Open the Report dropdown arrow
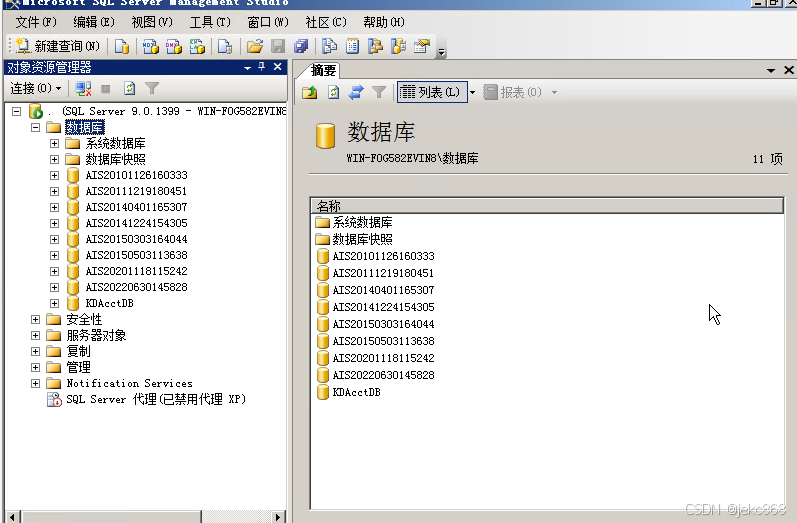The image size is (797, 523). tap(555, 93)
